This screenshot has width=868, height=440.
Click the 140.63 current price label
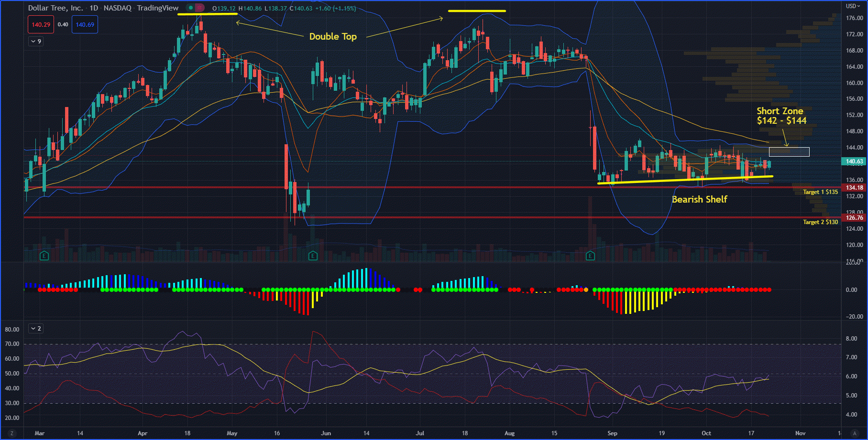(854, 161)
